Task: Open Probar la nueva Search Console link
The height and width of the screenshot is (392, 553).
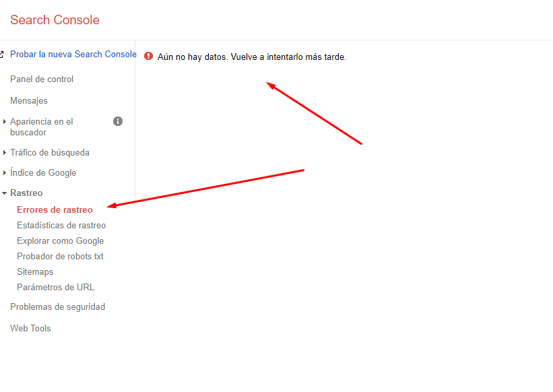Action: pyautogui.click(x=73, y=55)
